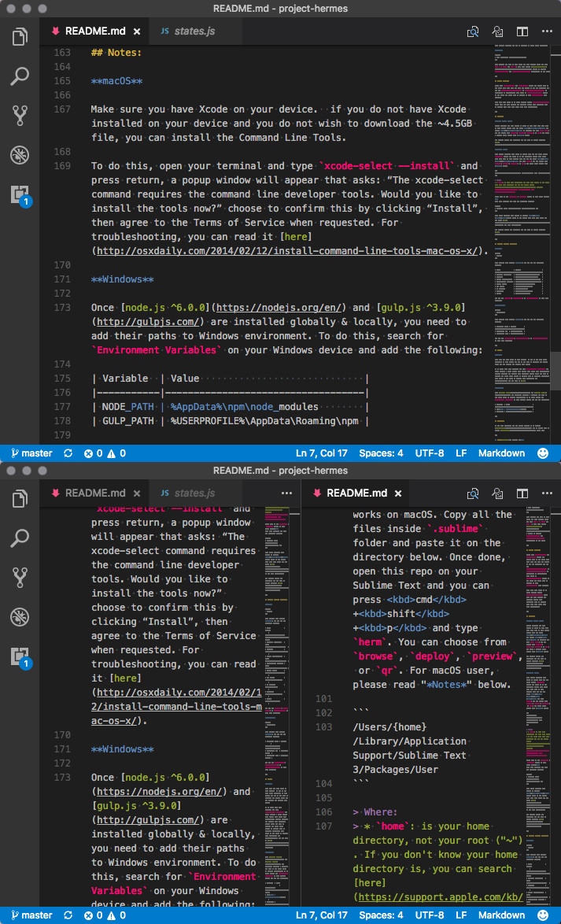This screenshot has height=924, width=561.
Task: Open right group's More Actions, split-editor window
Action: coord(546,493)
